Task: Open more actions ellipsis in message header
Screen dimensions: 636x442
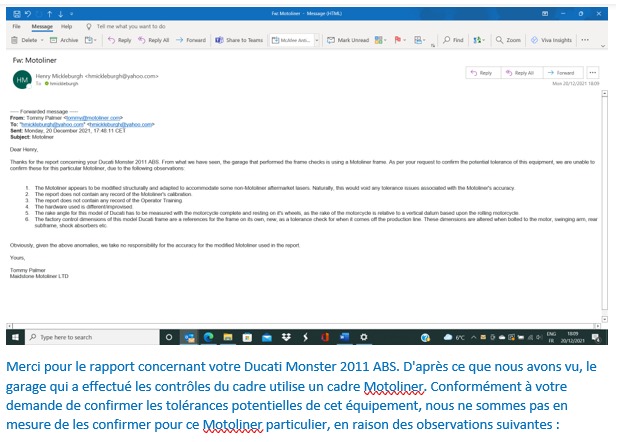Action: tap(593, 73)
